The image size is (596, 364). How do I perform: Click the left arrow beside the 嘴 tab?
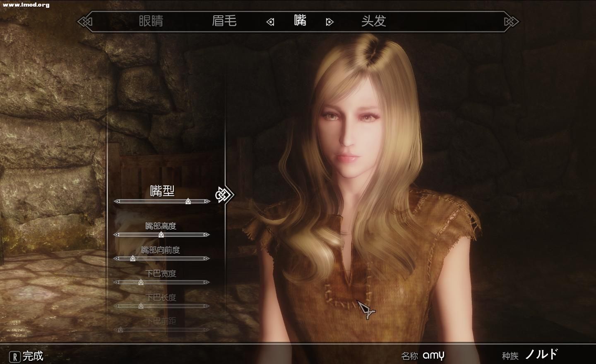(x=270, y=22)
